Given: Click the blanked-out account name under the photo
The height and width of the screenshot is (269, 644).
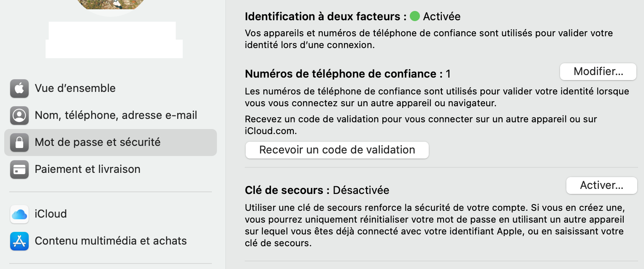Looking at the screenshot, I should 113,40.
